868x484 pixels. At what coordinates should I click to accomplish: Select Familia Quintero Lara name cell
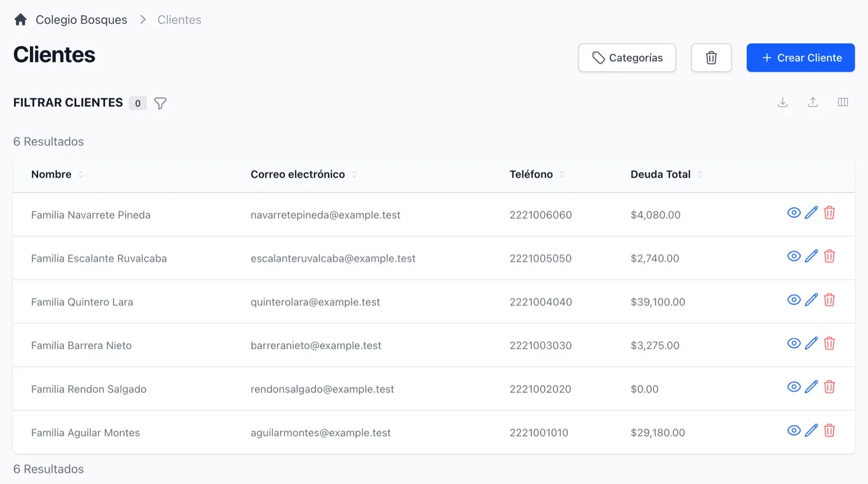[82, 302]
